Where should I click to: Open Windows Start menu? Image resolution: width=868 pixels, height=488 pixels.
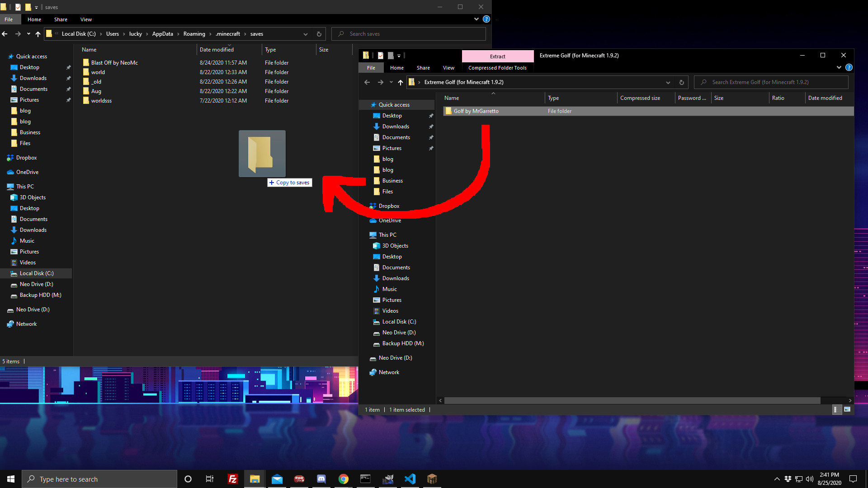click(x=11, y=479)
